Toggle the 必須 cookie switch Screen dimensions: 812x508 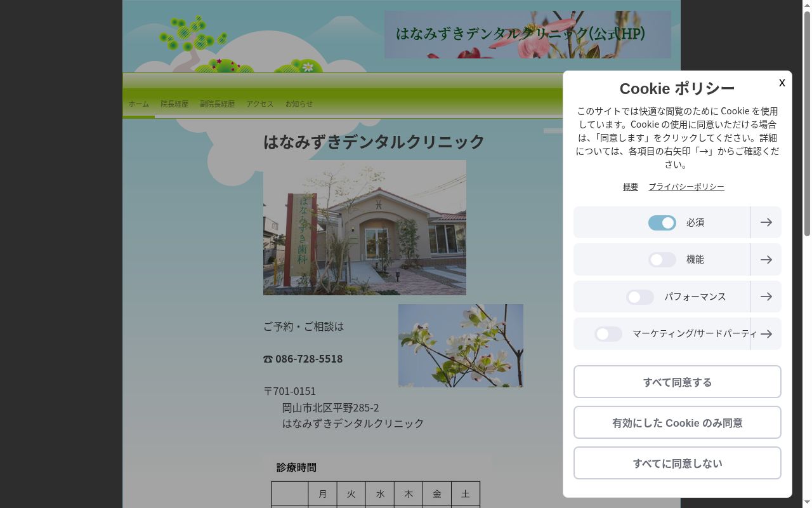coord(662,223)
